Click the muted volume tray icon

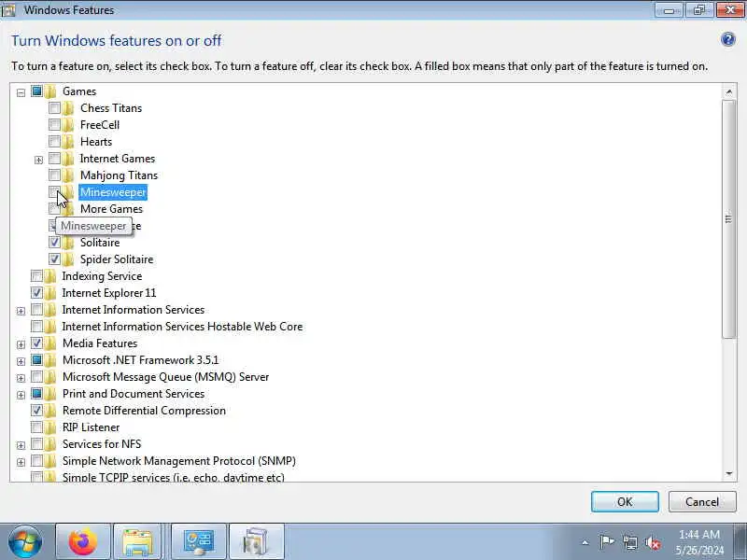[x=653, y=542]
